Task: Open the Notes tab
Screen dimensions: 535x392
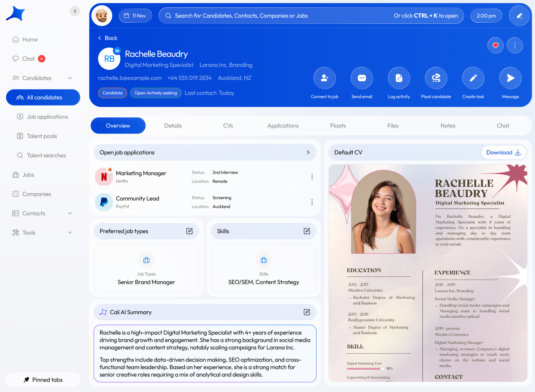Action: click(x=448, y=126)
